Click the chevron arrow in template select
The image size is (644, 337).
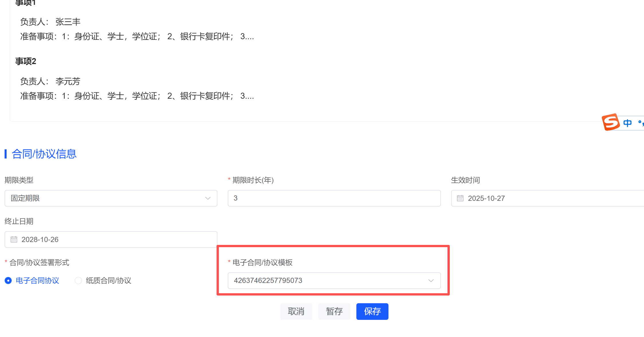point(431,281)
